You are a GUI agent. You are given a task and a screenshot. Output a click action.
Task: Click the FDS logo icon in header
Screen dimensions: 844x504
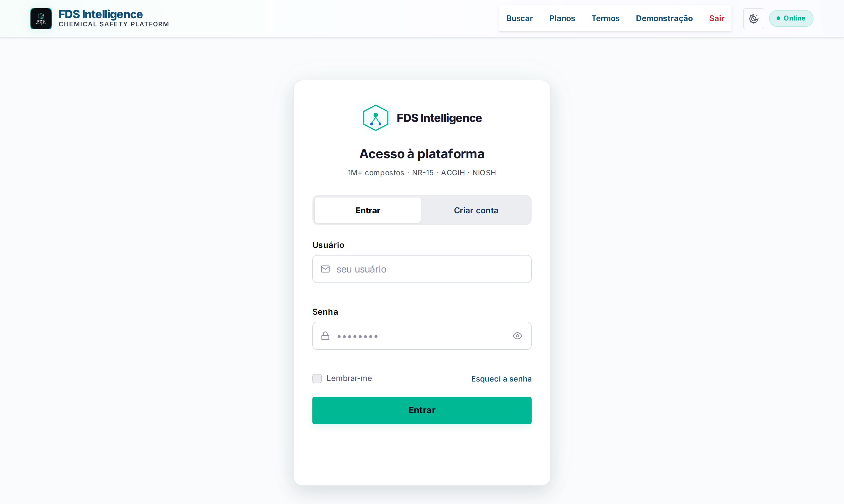pos(41,19)
